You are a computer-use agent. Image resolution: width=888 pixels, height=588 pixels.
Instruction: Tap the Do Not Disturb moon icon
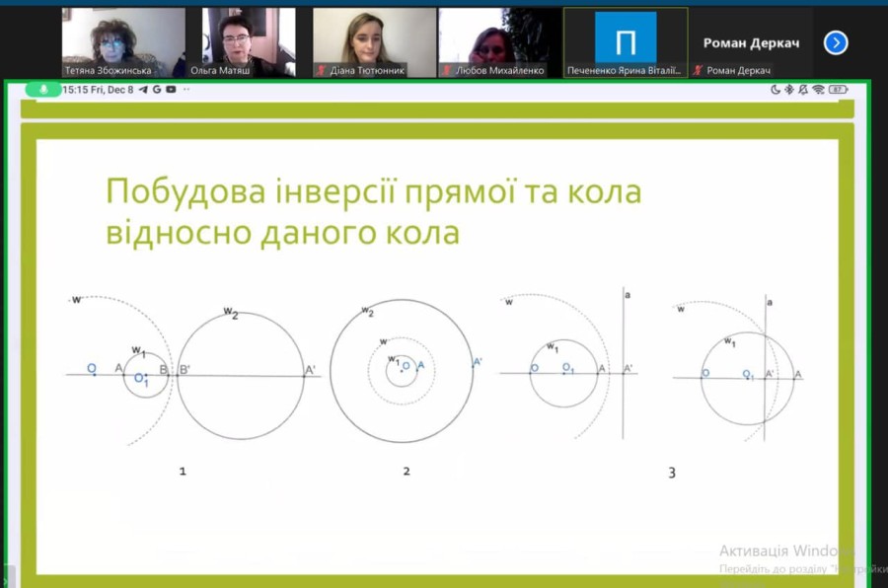click(x=776, y=90)
